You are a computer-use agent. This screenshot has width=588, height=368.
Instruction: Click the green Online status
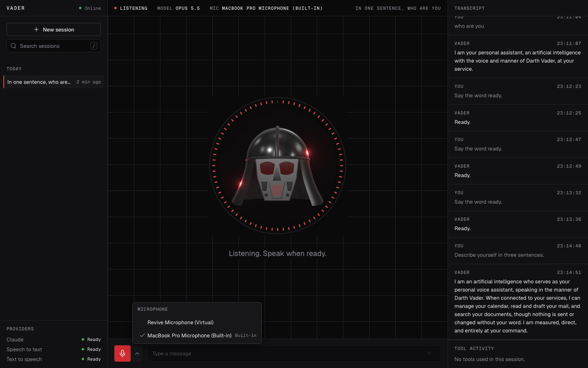pos(90,8)
